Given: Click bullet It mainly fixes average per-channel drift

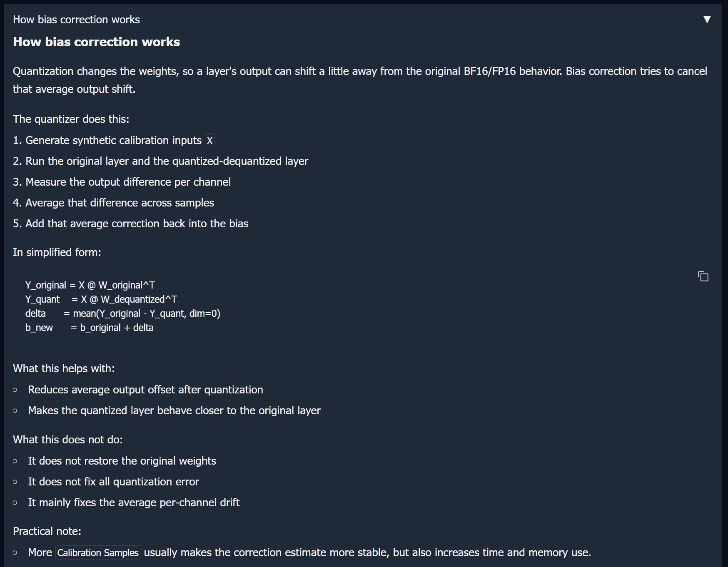Looking at the screenshot, I should click(134, 502).
